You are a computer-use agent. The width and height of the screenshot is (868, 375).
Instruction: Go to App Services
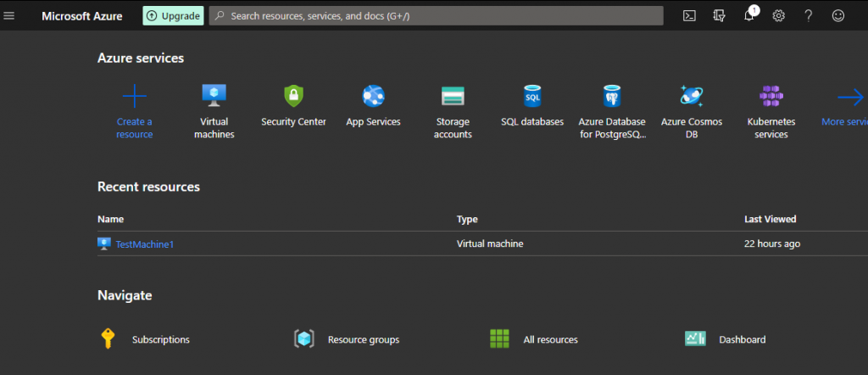click(x=373, y=96)
